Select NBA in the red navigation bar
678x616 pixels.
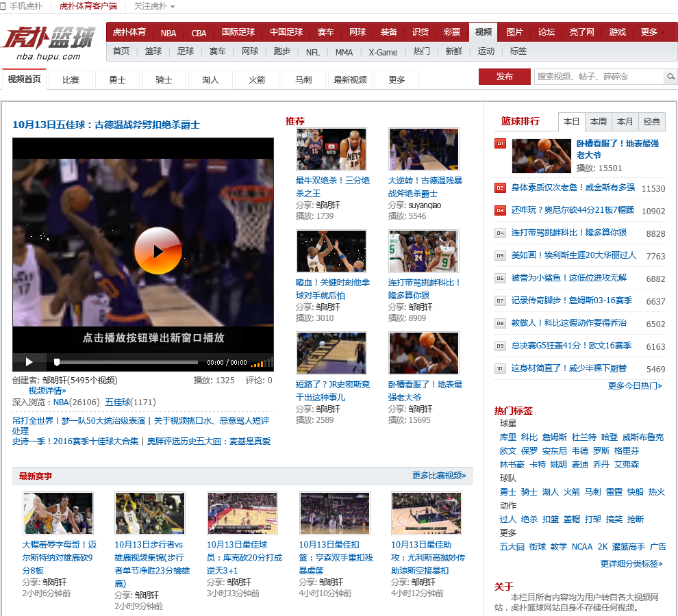[168, 33]
